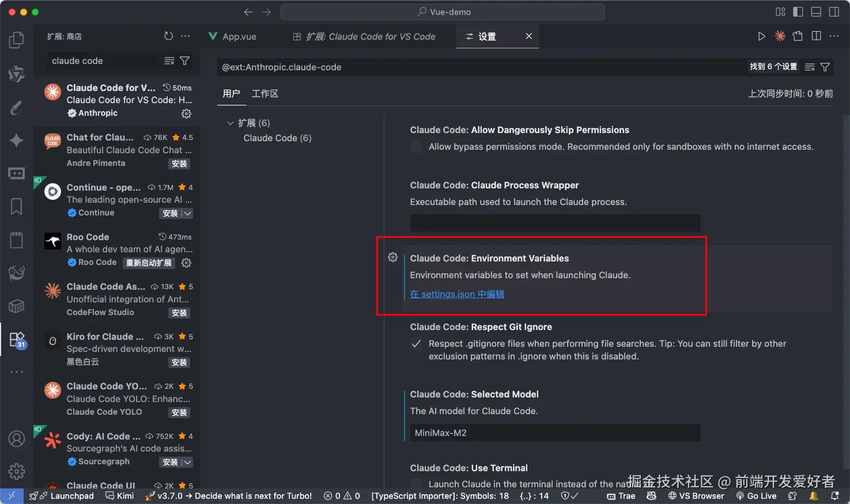Viewport: 850px width, 504px height.
Task: Open the gear menu for the Roo Code extension
Action: 186,263
